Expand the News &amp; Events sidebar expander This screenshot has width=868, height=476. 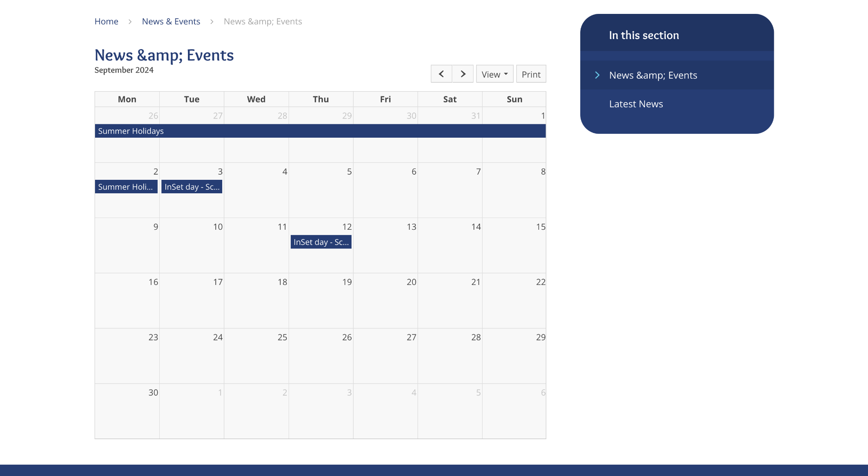597,75
